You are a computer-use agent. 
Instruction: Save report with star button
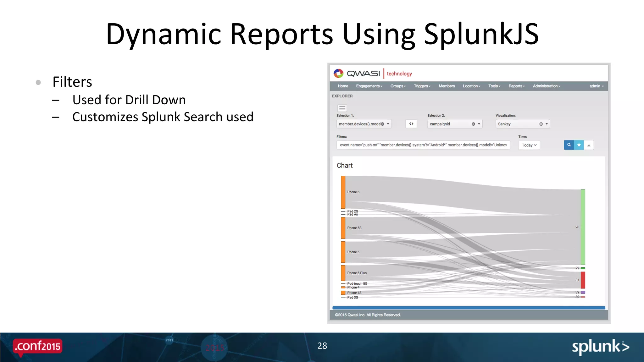tap(579, 145)
